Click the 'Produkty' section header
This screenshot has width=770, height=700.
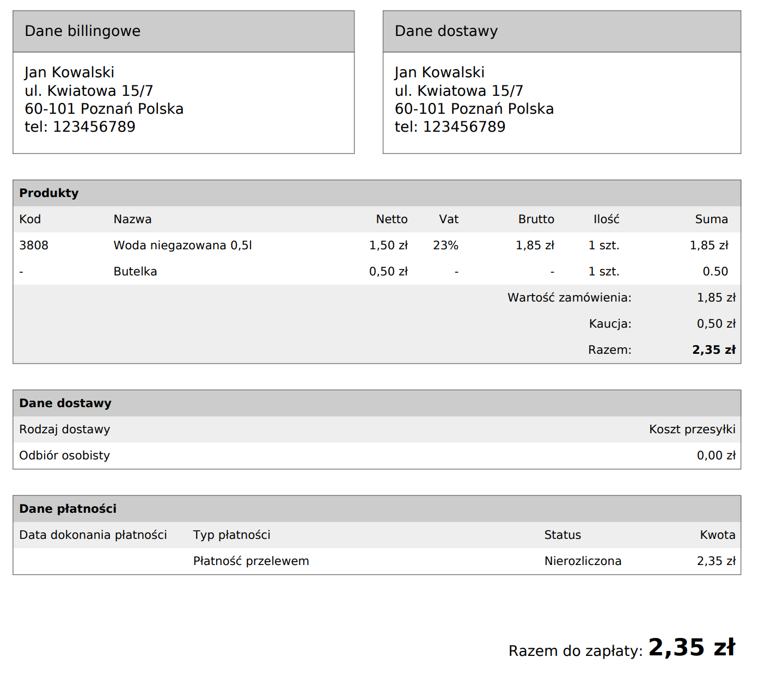coord(49,193)
